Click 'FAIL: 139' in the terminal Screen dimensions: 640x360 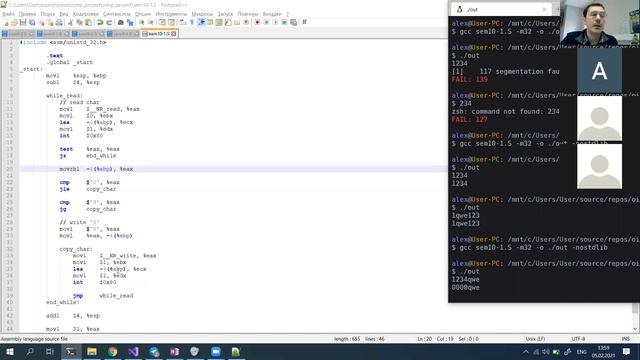[469, 79]
